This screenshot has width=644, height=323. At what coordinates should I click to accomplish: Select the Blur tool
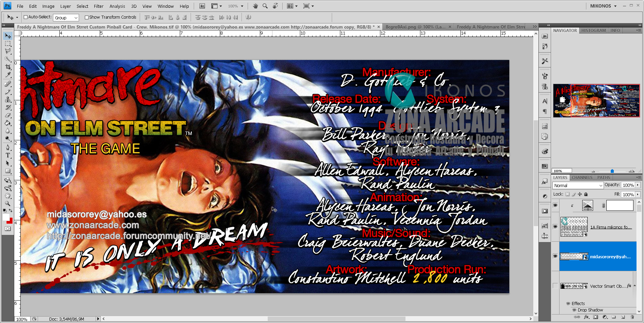8,131
